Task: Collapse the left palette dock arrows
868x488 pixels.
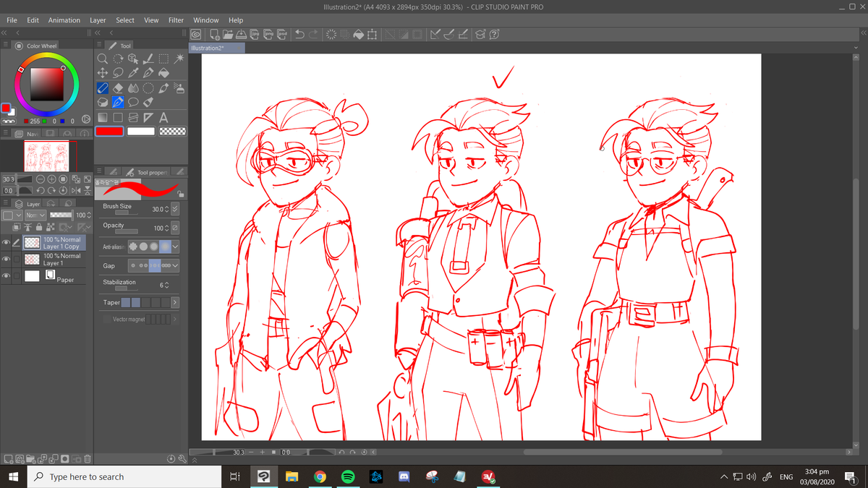Action: point(4,33)
